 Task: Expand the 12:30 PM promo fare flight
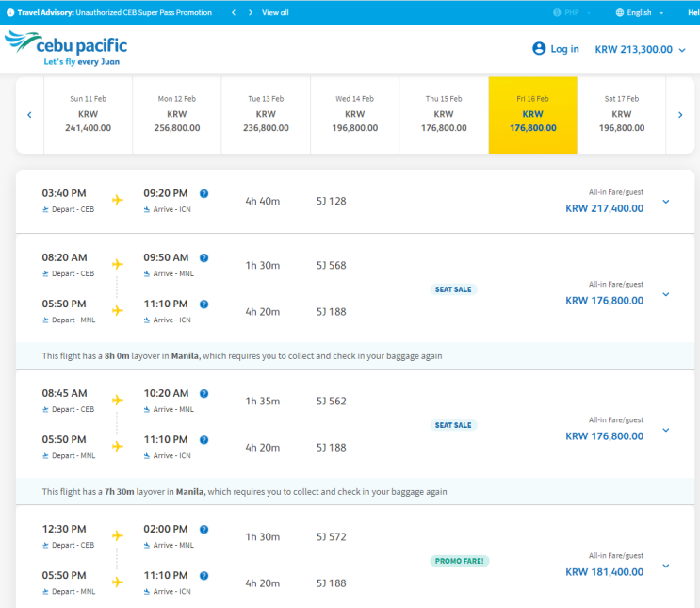coord(666,566)
